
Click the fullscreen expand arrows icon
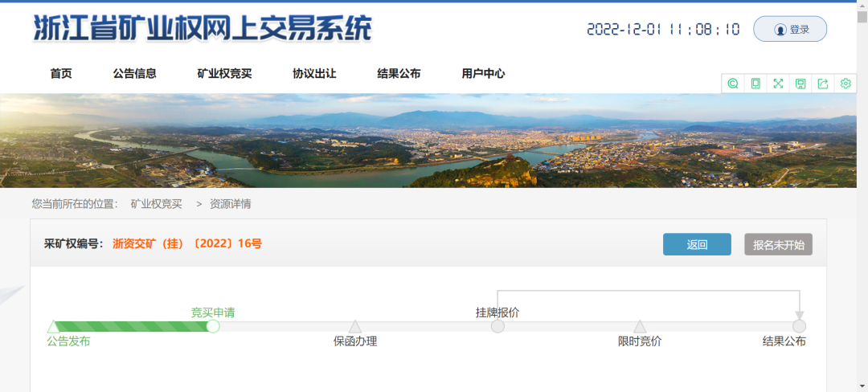point(778,84)
